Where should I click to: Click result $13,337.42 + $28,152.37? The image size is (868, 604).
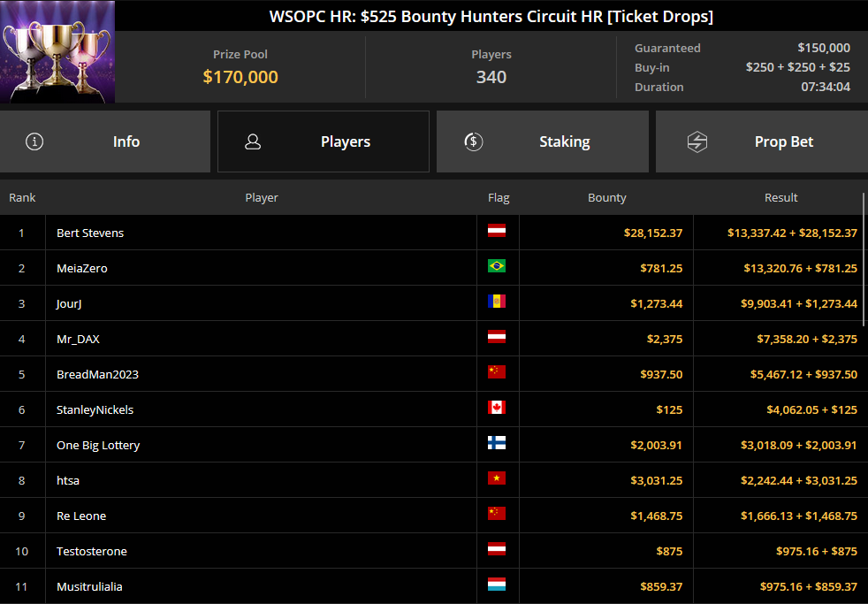click(792, 233)
